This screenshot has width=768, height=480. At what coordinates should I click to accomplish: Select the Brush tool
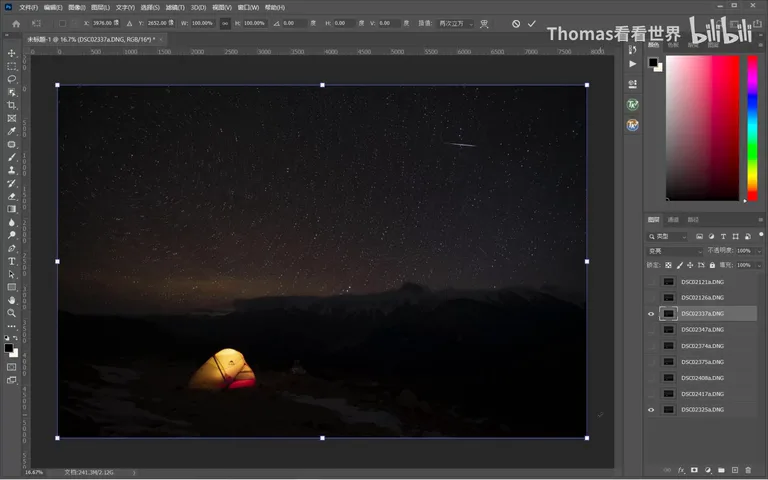point(12,157)
